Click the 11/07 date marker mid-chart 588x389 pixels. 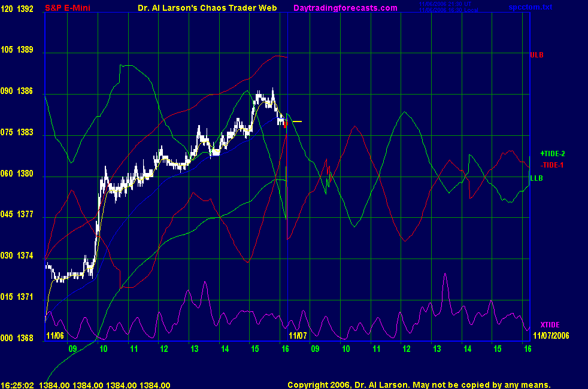pos(298,336)
